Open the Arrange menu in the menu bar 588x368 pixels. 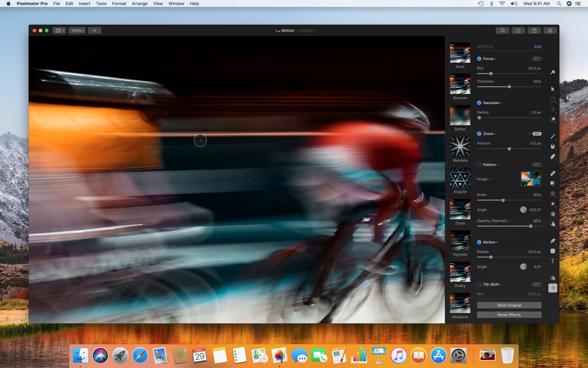pos(139,4)
